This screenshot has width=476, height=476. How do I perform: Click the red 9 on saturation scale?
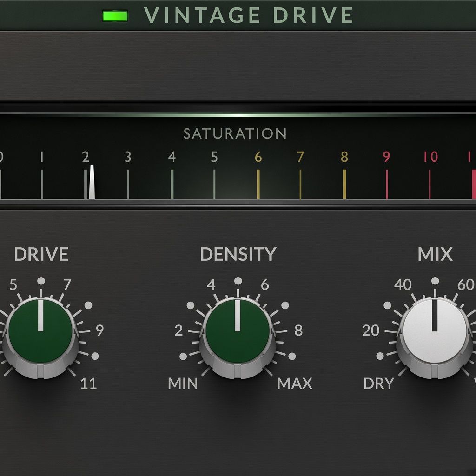386,157
